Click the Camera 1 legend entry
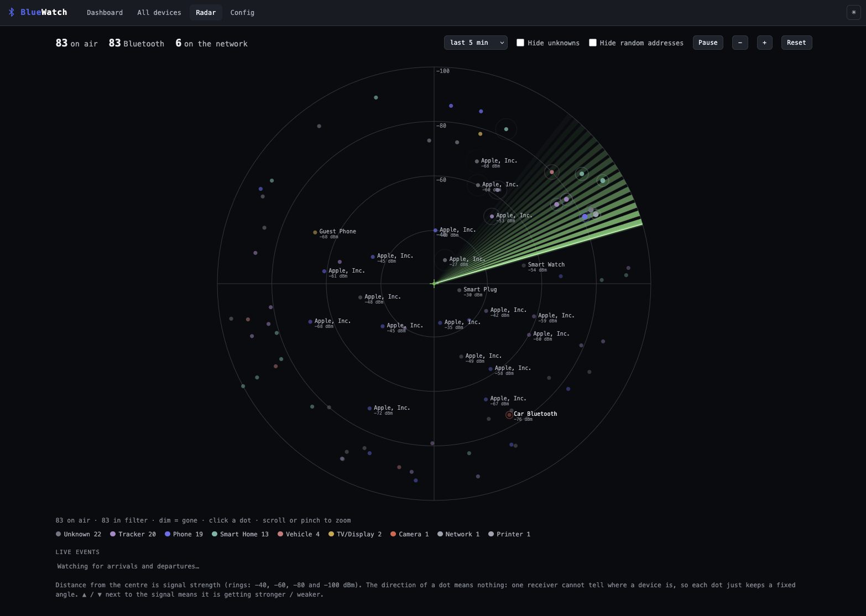The height and width of the screenshot is (616, 866). (410, 534)
